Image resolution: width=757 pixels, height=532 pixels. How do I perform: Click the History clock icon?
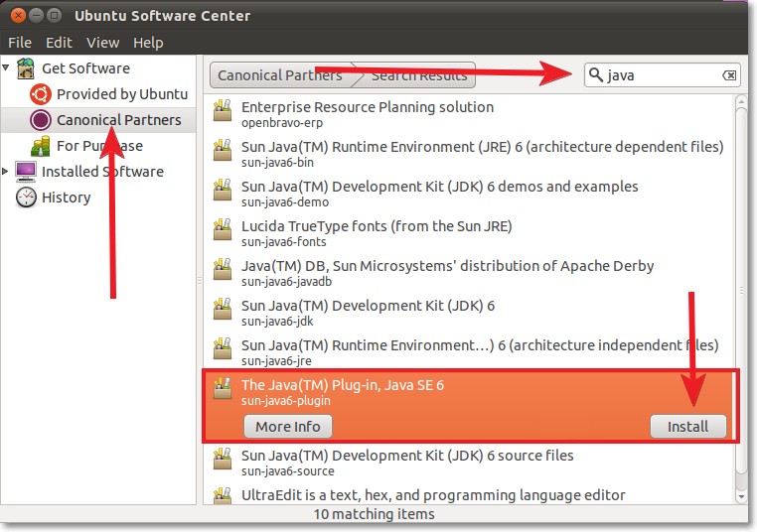coord(26,198)
